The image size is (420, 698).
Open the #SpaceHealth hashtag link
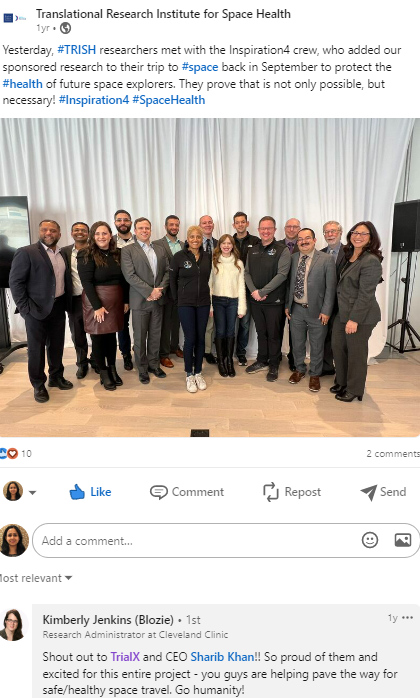(x=169, y=100)
